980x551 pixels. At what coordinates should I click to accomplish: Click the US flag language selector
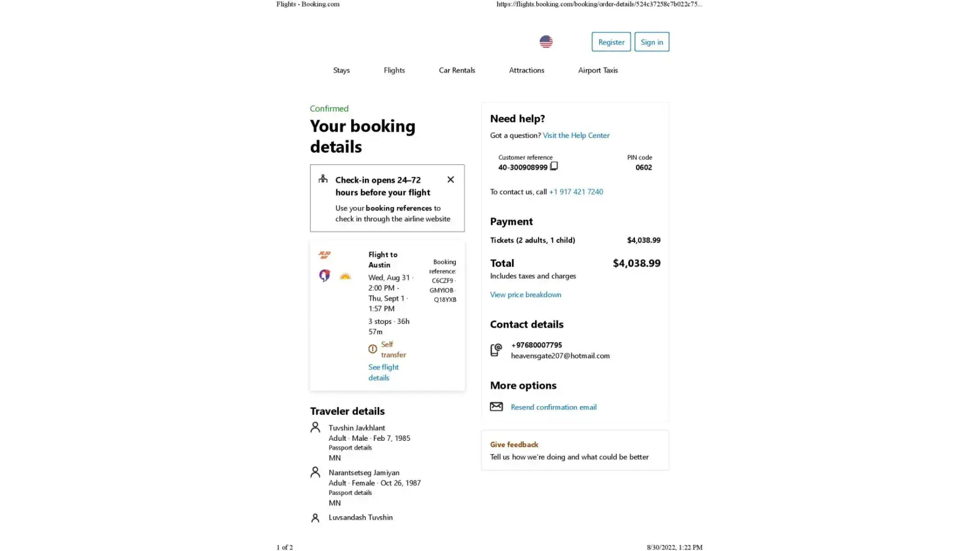click(x=546, y=42)
